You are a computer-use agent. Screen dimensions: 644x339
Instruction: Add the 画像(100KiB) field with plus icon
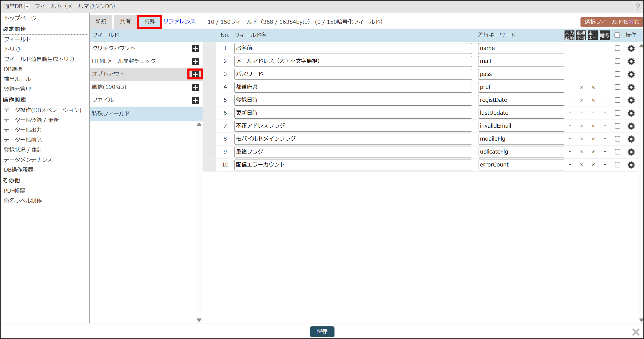(x=195, y=87)
